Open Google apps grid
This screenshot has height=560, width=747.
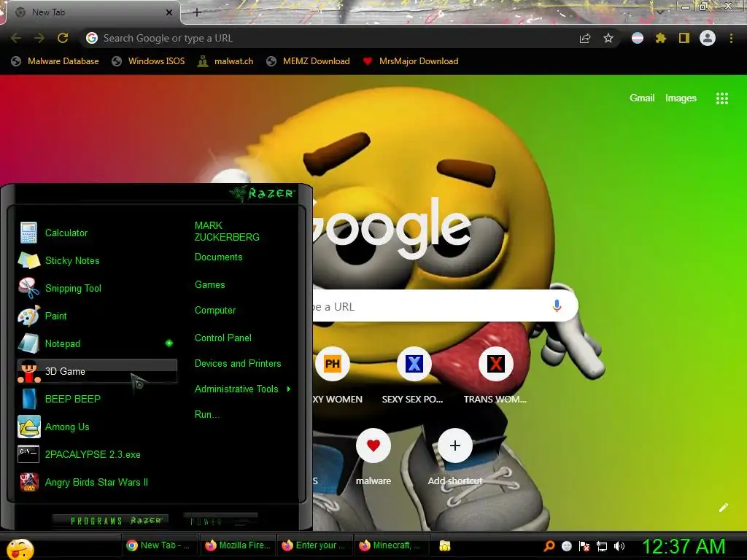721,98
